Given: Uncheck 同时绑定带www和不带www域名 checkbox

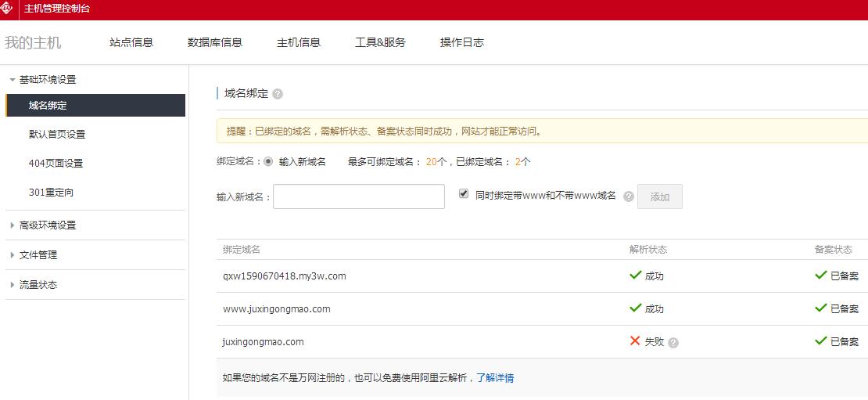Looking at the screenshot, I should (x=464, y=193).
